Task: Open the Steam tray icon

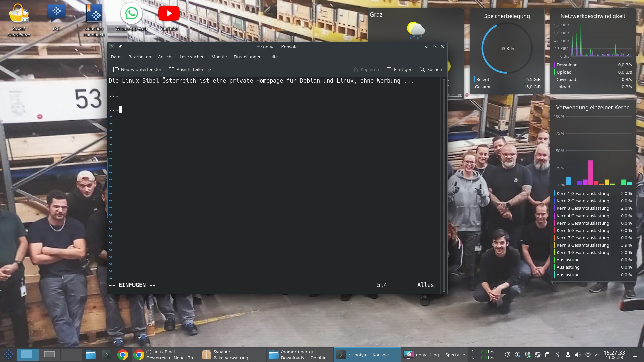Action: pos(537,354)
